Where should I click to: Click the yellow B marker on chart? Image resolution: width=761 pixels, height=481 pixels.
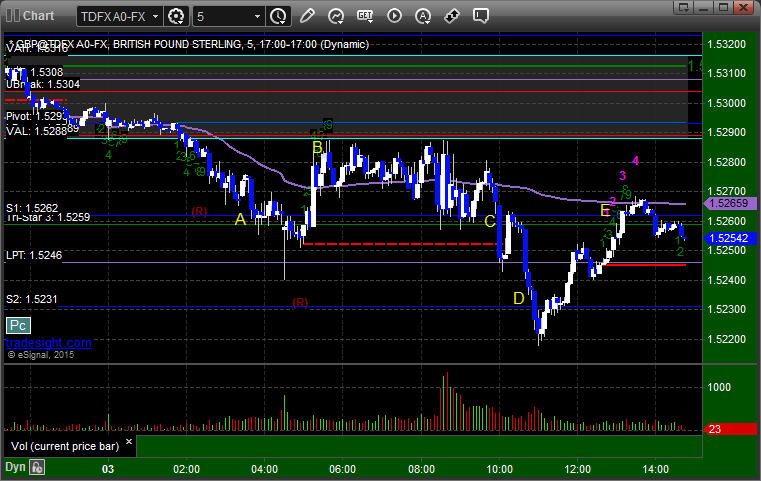point(317,147)
